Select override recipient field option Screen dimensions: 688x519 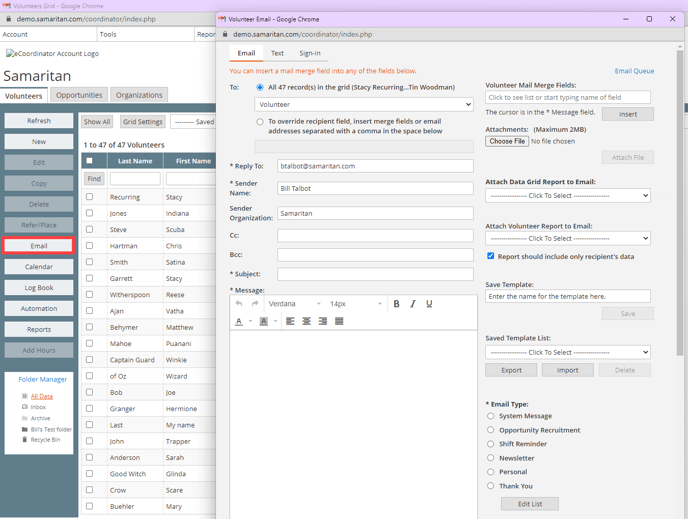(260, 122)
